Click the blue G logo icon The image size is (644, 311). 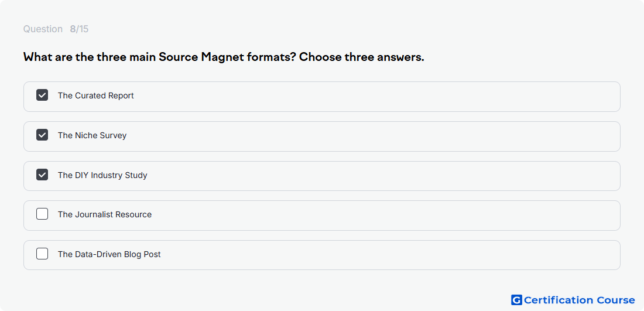[516, 300]
